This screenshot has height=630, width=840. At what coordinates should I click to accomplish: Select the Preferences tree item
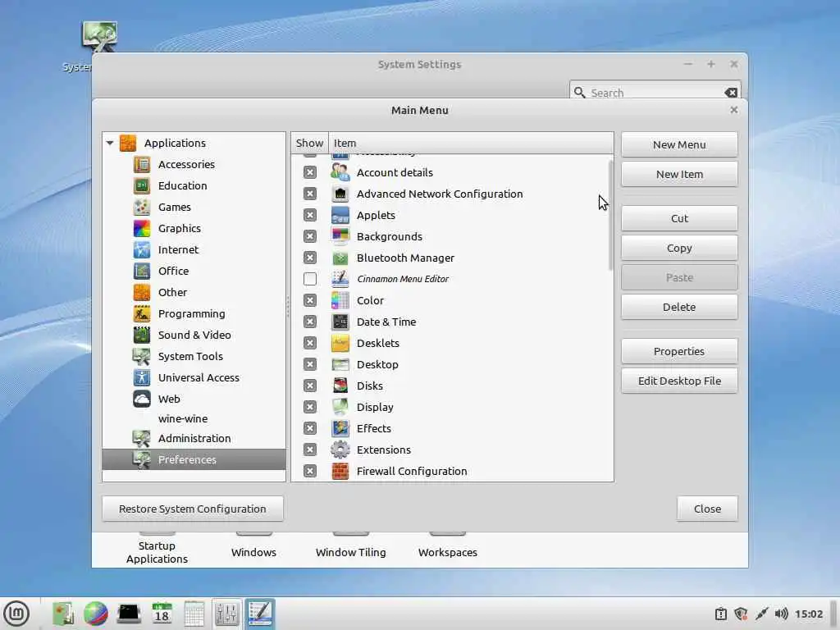[194, 459]
